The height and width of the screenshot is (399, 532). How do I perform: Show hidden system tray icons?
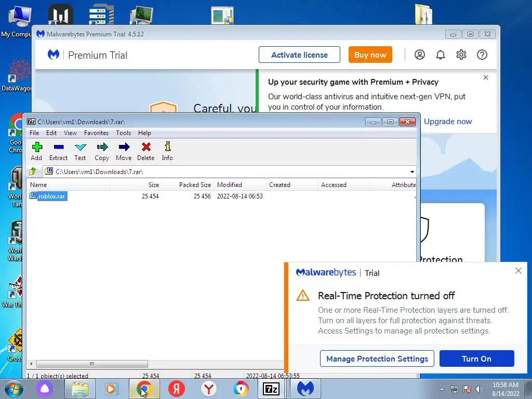pyautogui.click(x=442, y=389)
